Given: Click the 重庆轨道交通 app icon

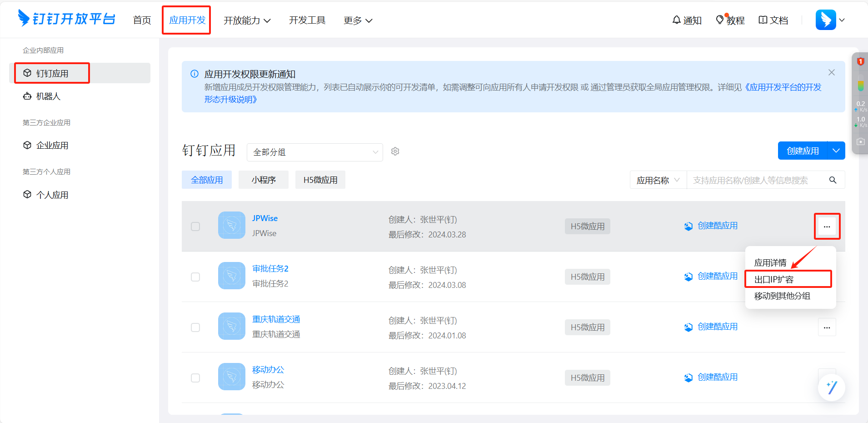Looking at the screenshot, I should [x=231, y=326].
